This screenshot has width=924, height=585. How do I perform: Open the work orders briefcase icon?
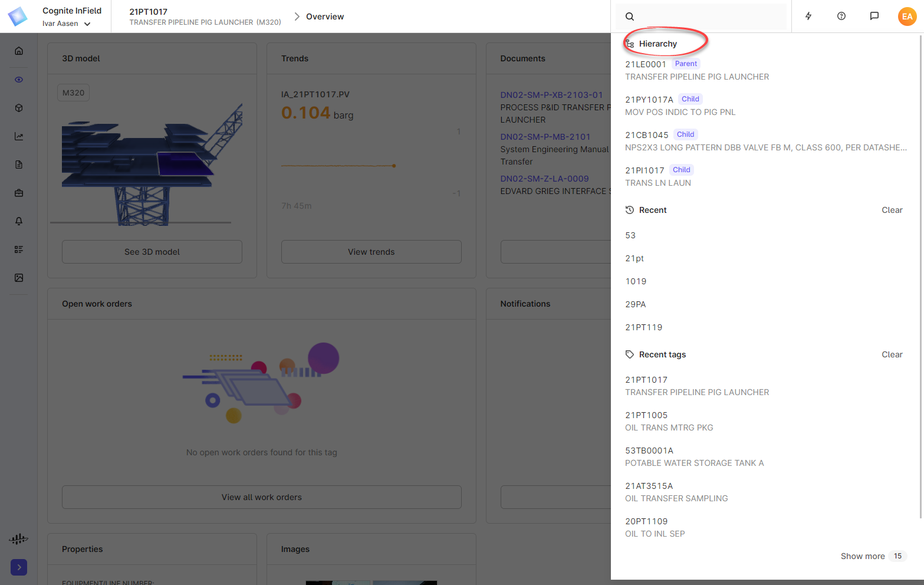[19, 193]
